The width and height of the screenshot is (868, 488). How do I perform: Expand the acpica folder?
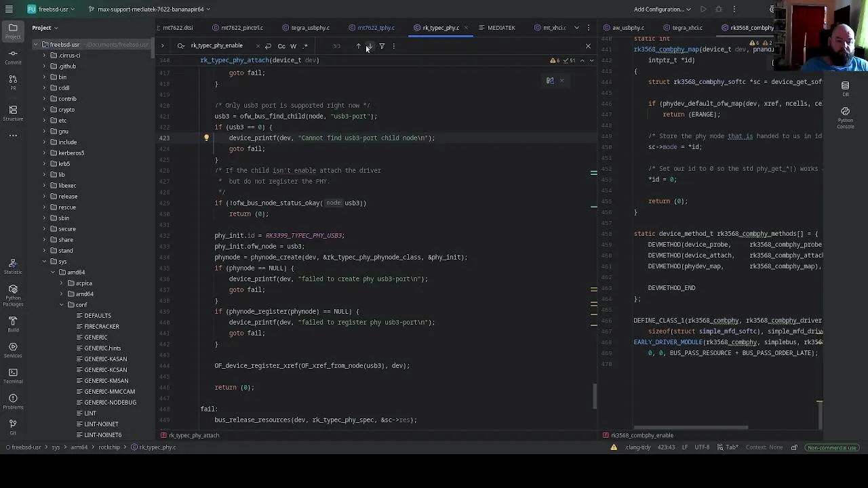(x=62, y=283)
